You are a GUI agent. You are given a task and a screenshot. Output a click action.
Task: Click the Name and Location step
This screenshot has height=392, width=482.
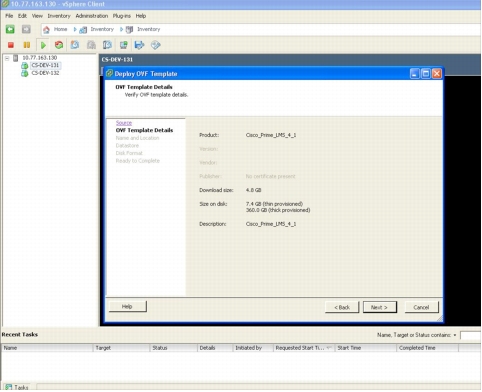[137, 138]
